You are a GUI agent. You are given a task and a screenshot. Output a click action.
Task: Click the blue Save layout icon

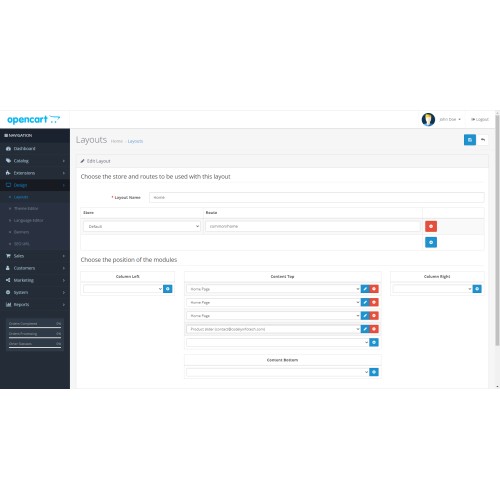470,140
